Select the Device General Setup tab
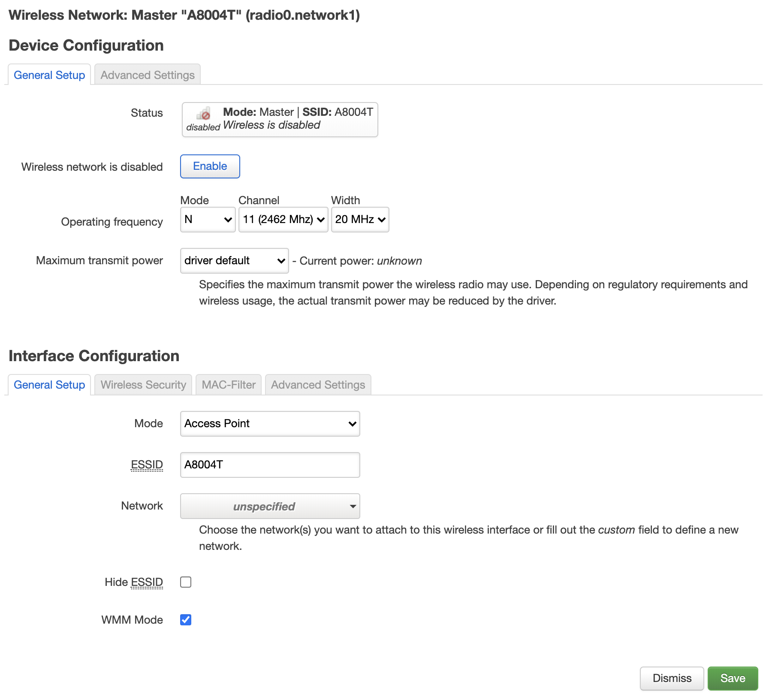The width and height of the screenshot is (766, 700). [x=49, y=75]
